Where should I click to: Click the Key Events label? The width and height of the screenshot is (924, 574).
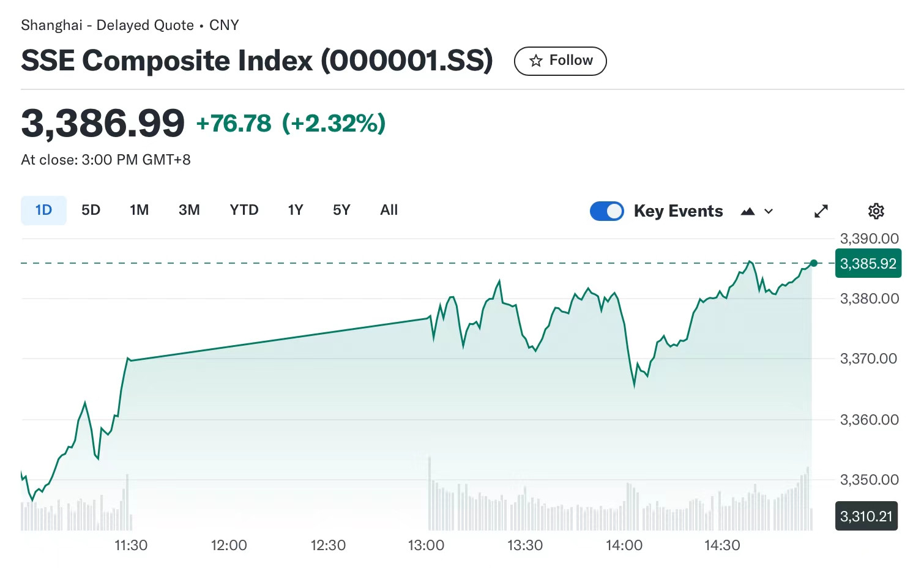pos(679,211)
